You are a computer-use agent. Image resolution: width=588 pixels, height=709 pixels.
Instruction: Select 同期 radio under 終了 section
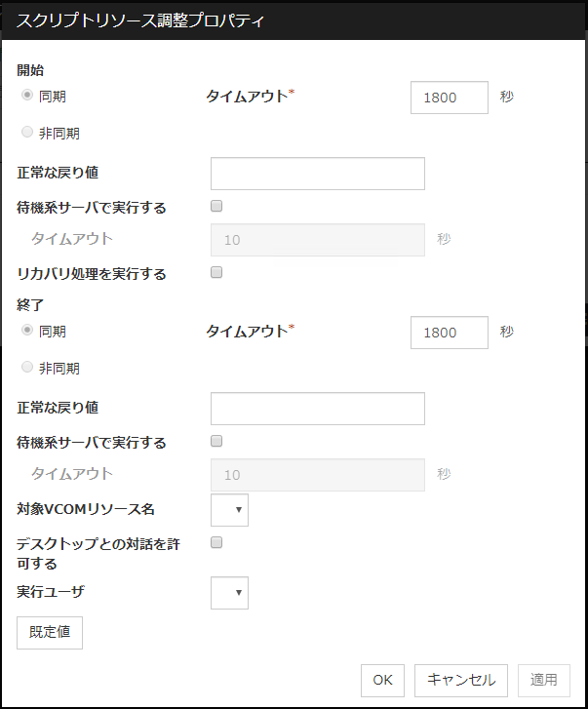[x=27, y=331]
